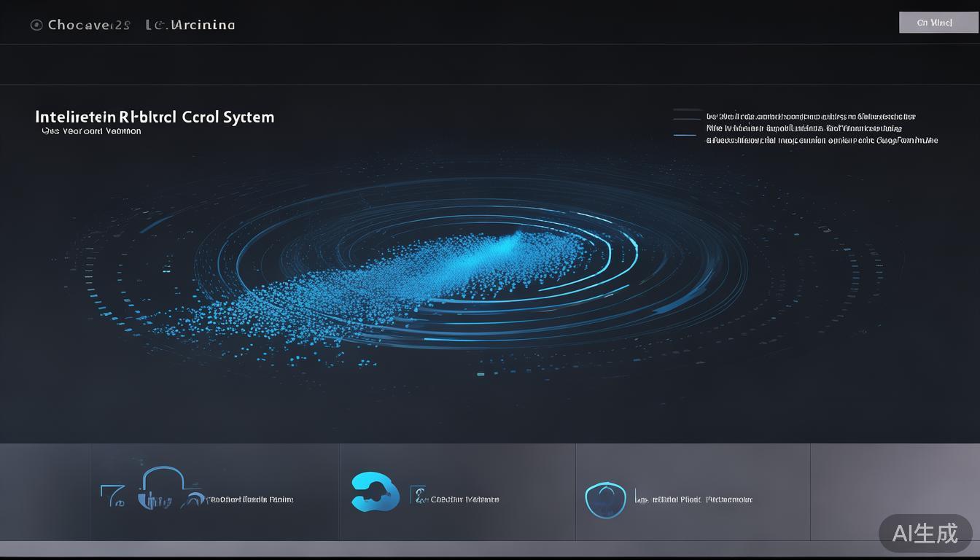This screenshot has height=560, width=980.
Task: Select the top gray legend line
Action: pyautogui.click(x=687, y=110)
